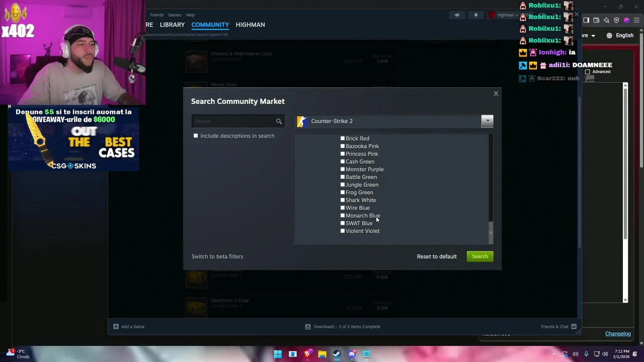
Task: Check the Brick Red filter
Action: click(343, 138)
